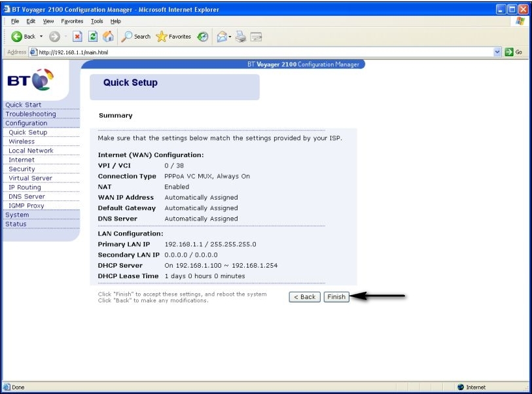Viewport: 532px width, 394px height.
Task: Click the Done status bar text
Action: tap(18, 387)
